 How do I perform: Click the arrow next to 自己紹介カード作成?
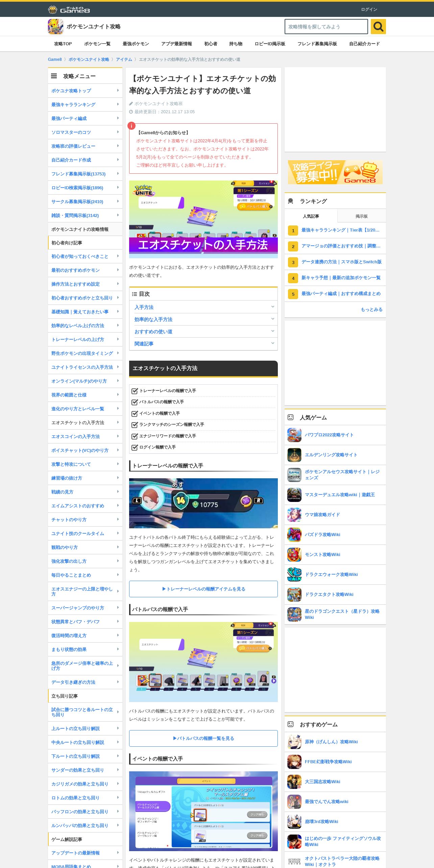(x=118, y=160)
